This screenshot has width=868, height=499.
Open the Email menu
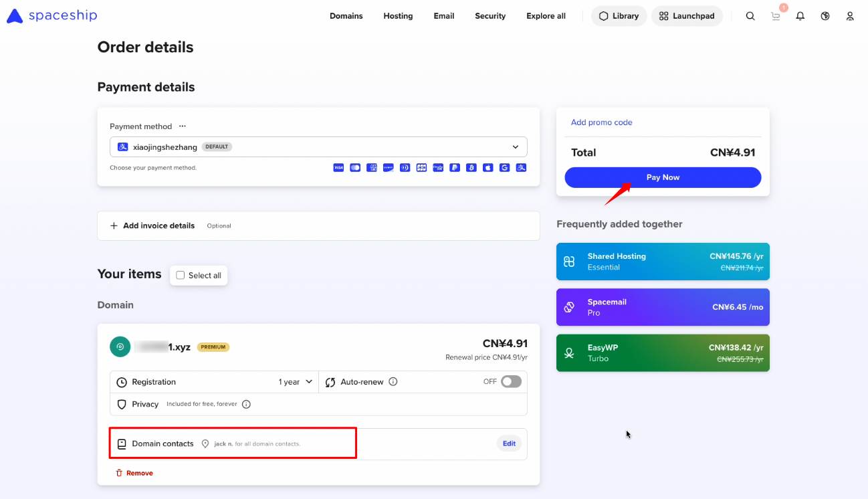point(444,16)
